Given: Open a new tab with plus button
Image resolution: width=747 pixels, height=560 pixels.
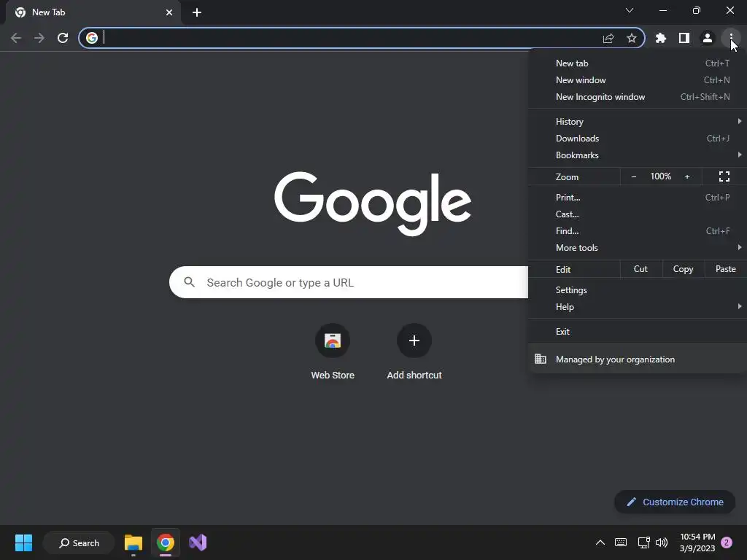Looking at the screenshot, I should 197,12.
